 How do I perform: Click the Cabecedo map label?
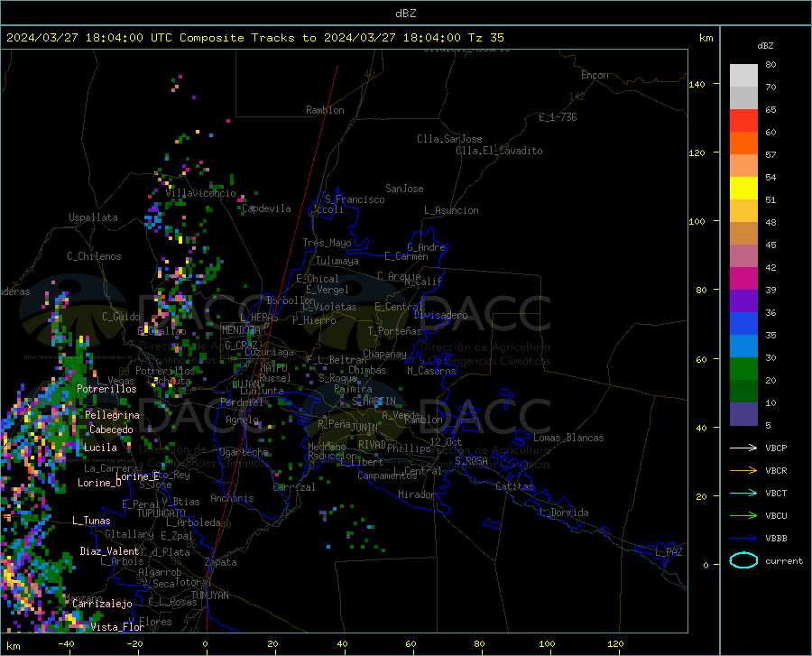coord(111,430)
